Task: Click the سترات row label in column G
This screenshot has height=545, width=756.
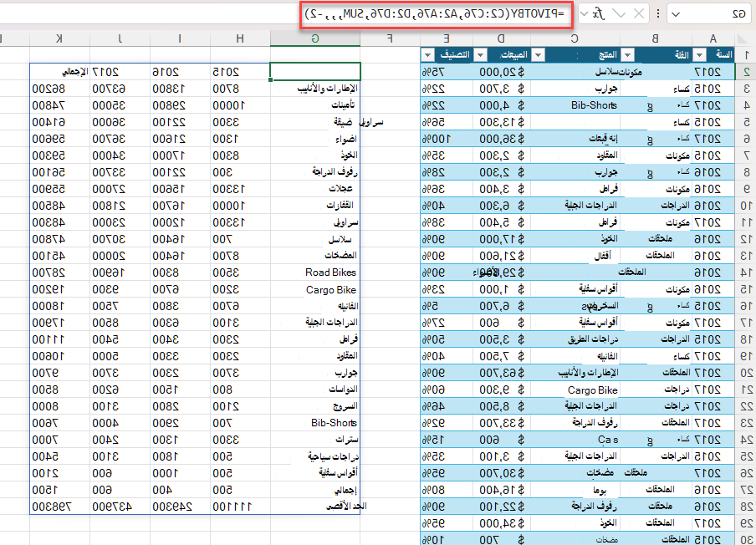Action: (x=347, y=440)
